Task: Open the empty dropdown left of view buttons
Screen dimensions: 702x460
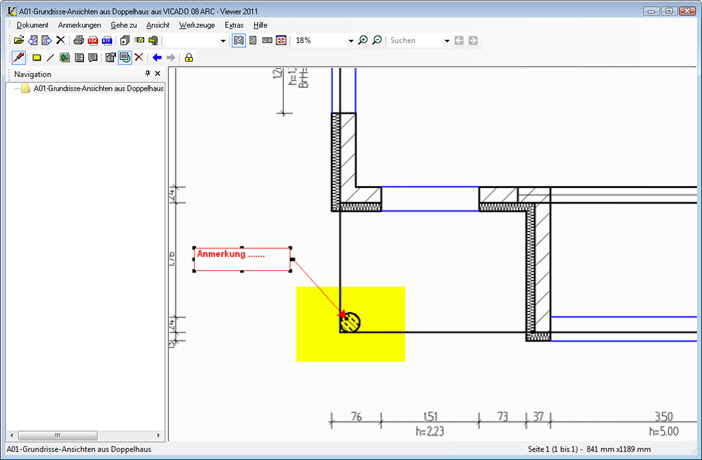Action: (222, 41)
